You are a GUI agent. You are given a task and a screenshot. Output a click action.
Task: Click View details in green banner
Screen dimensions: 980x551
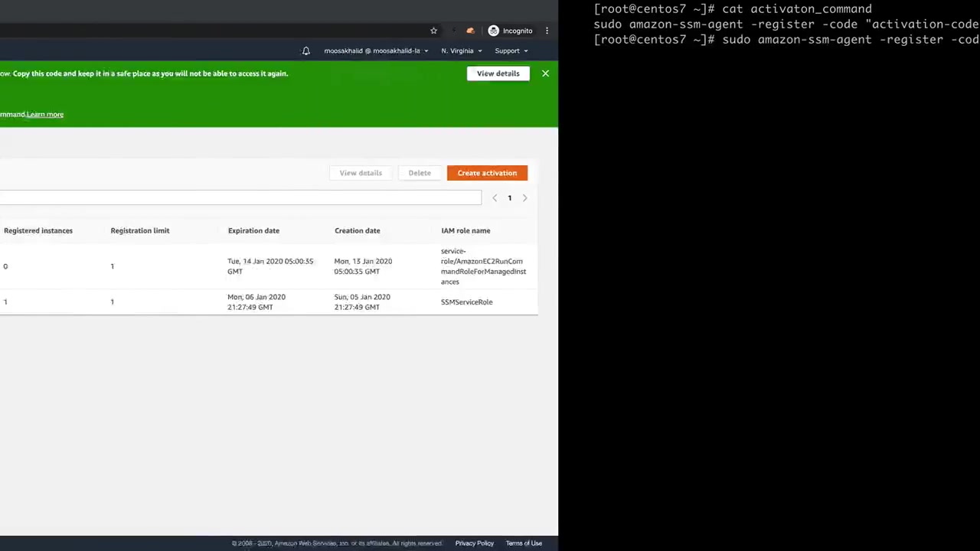tap(498, 73)
